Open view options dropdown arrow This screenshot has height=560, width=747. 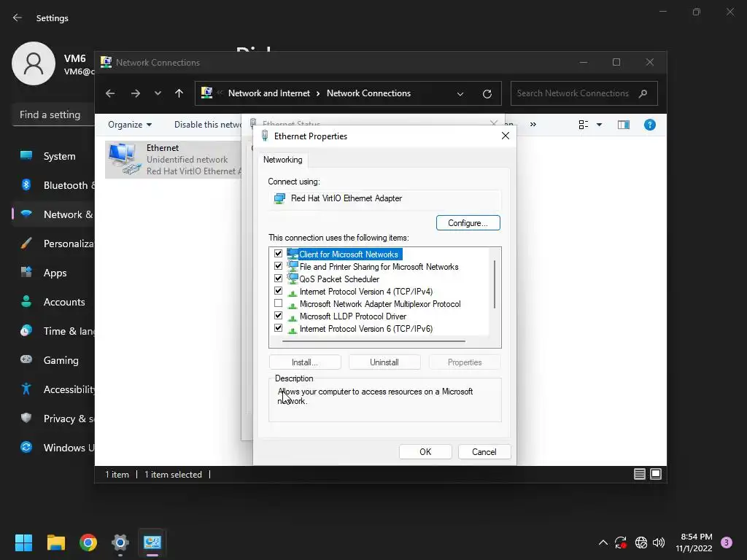tap(600, 125)
